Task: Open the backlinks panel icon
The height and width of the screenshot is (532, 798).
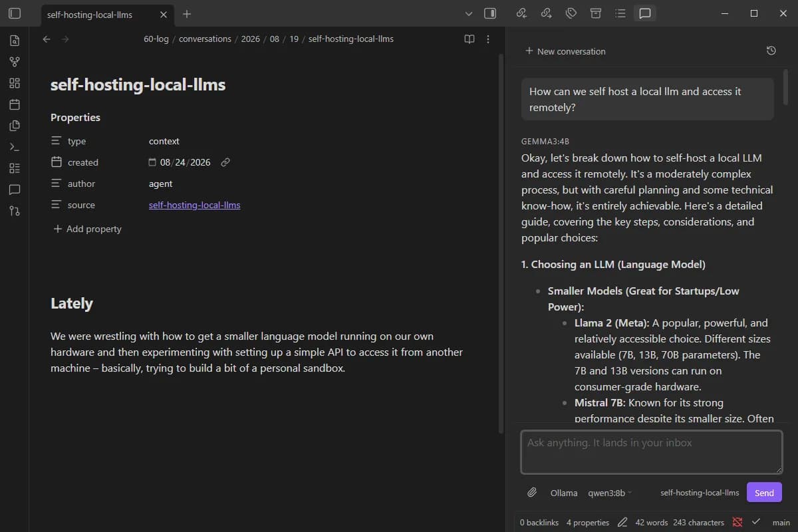Action: click(x=521, y=13)
